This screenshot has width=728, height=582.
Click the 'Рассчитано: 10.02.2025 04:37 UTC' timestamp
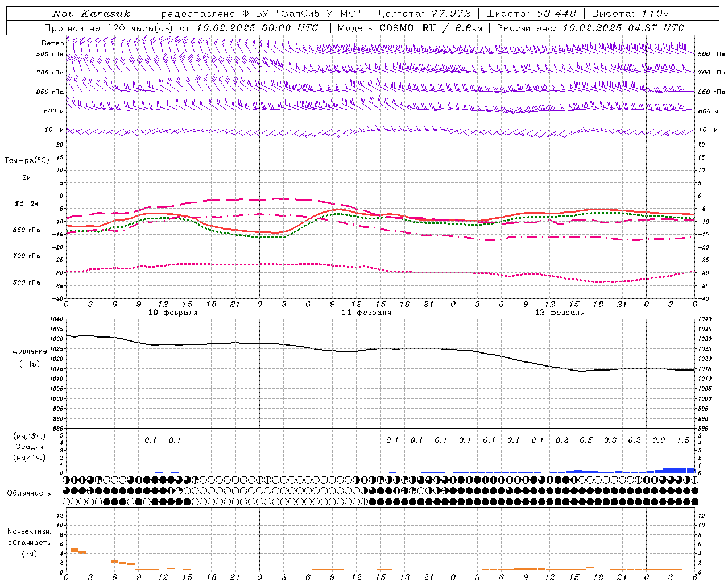(590, 28)
